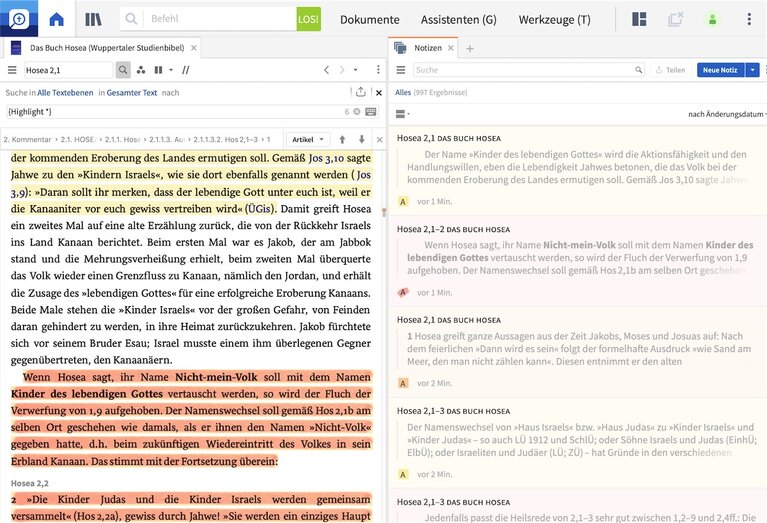
Task: Expand the Neue Notiz dropdown arrow
Action: point(752,70)
